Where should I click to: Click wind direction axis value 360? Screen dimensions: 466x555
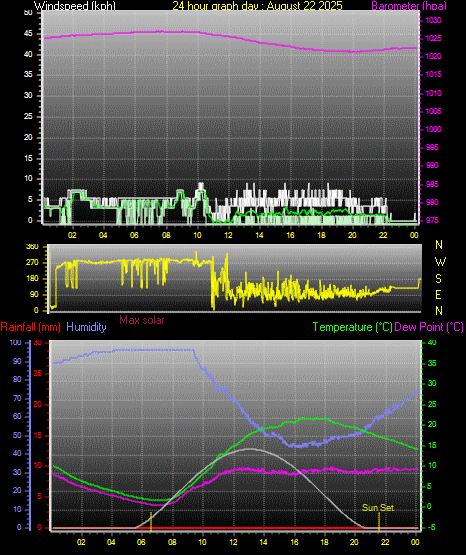point(32,247)
